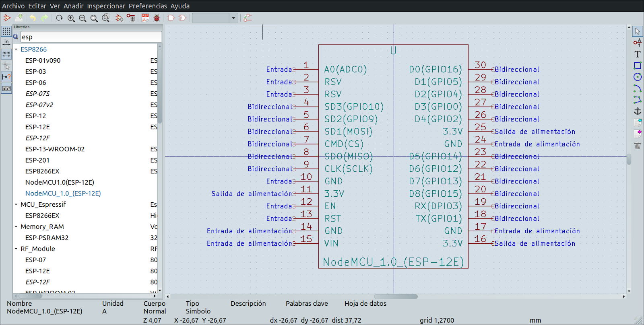Open the Ver menu
The height and width of the screenshot is (325, 644).
(x=55, y=6)
